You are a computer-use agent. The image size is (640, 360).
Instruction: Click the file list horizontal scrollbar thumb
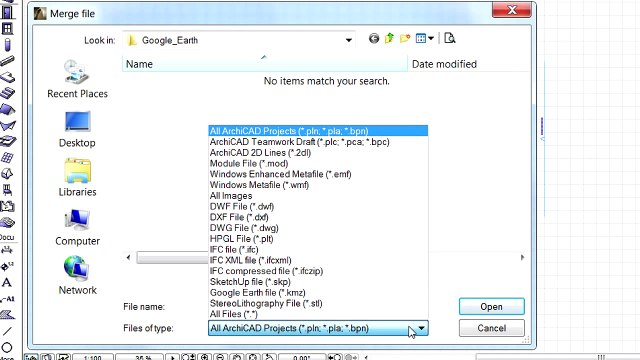(172, 258)
